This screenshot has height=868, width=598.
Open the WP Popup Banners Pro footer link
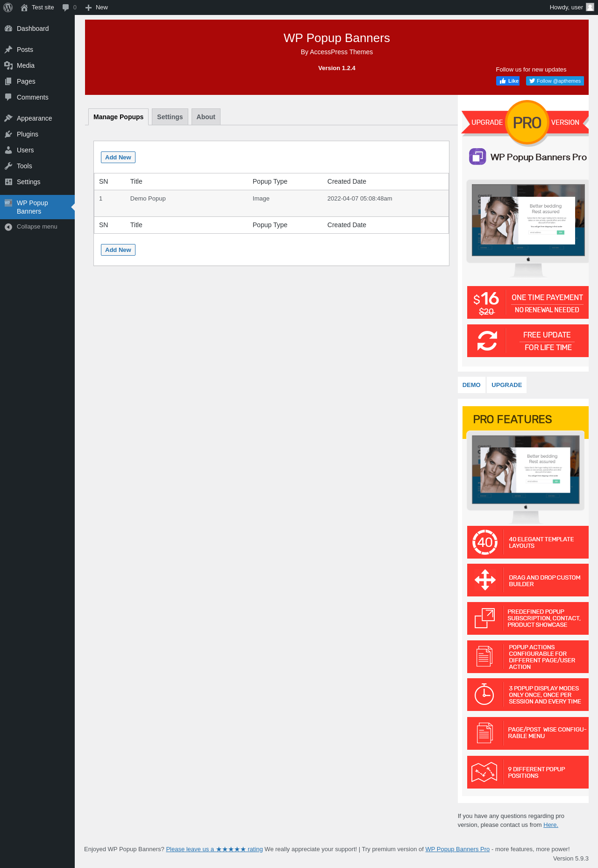click(457, 849)
